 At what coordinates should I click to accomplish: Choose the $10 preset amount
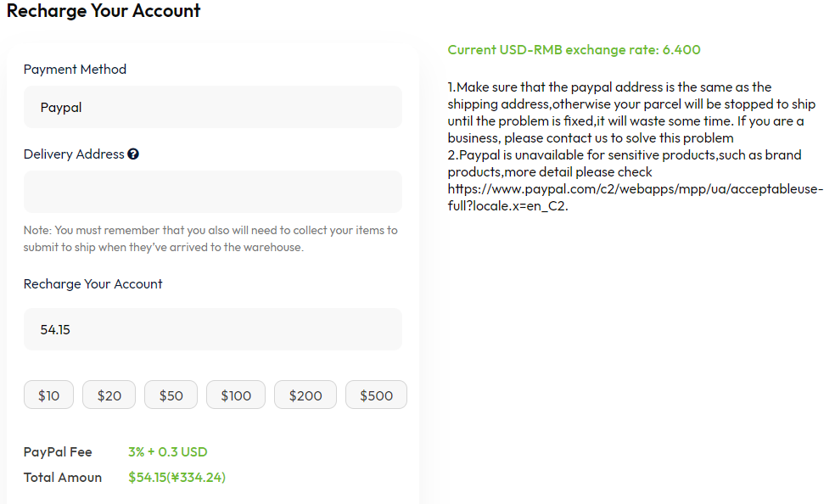pyautogui.click(x=48, y=395)
